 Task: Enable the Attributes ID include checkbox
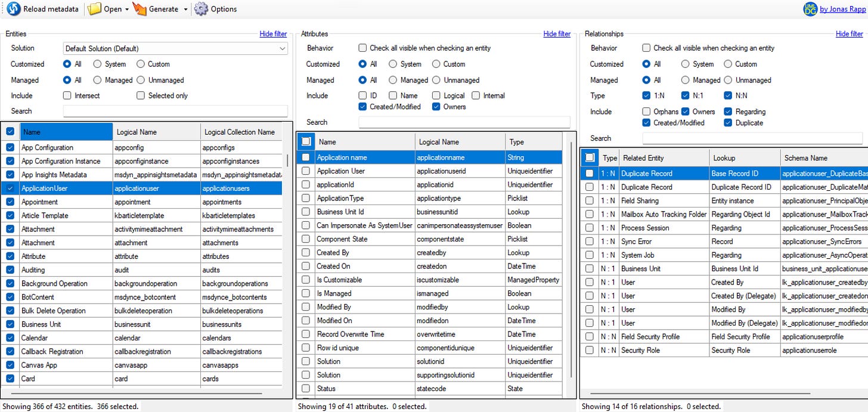[x=362, y=95]
